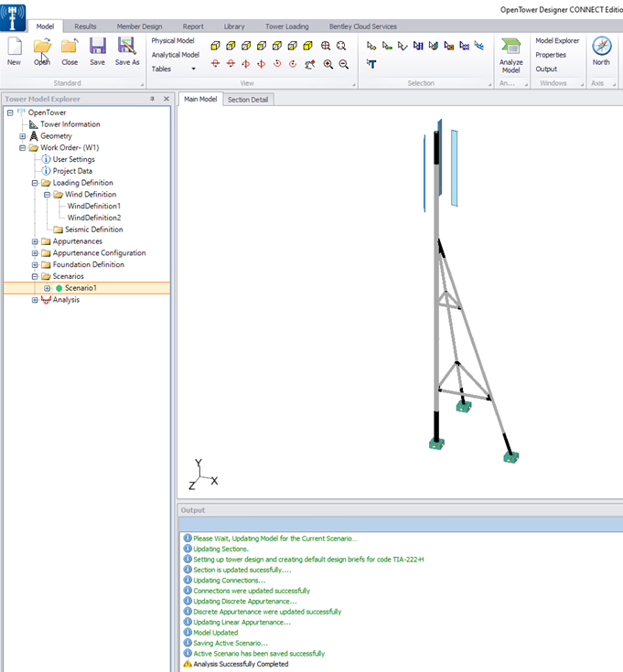This screenshot has width=623, height=672.
Task: Toggle the Model Explorer window
Action: [x=557, y=41]
